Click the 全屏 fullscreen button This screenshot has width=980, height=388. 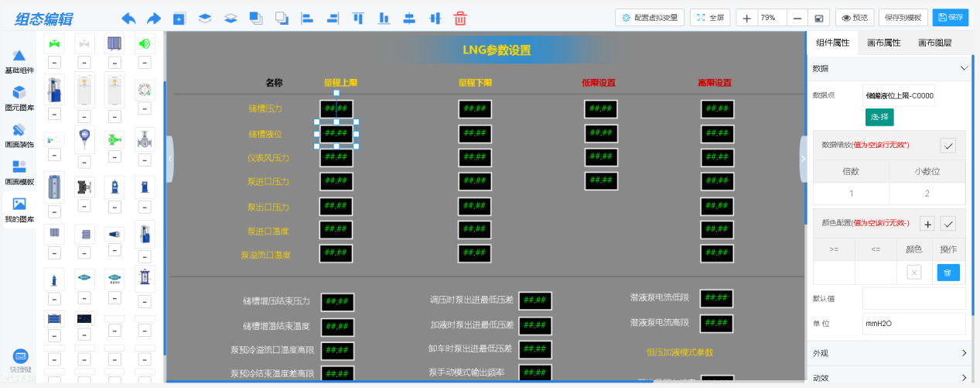[709, 18]
